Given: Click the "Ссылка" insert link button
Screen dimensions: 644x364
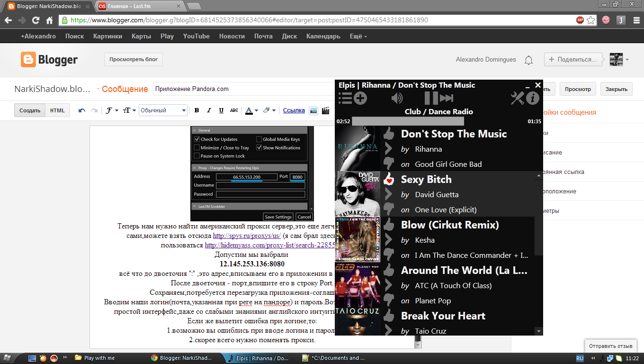Looking at the screenshot, I should pos(294,110).
